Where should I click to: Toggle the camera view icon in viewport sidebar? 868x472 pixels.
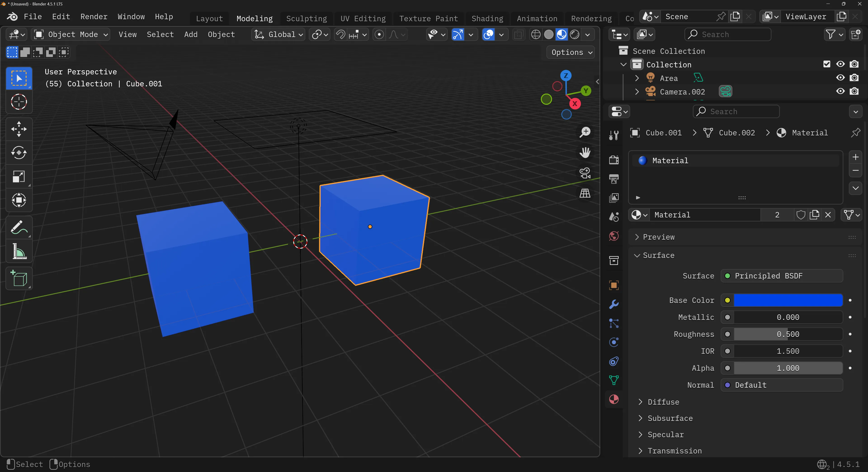click(x=585, y=173)
